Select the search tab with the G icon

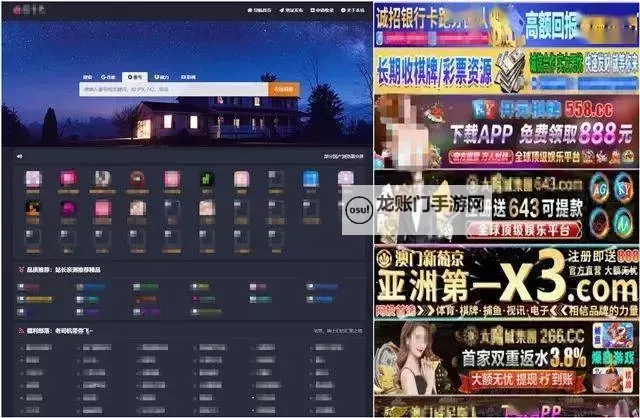coord(108,77)
